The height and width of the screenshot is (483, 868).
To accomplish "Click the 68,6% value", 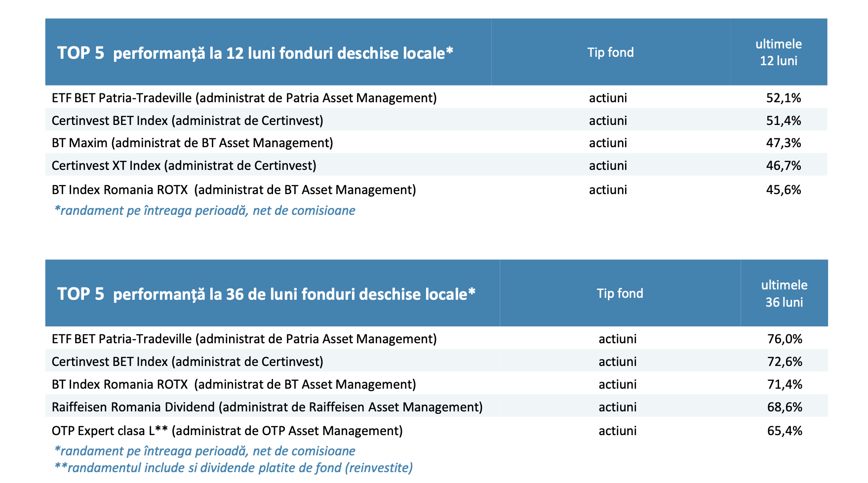I will coord(785,407).
